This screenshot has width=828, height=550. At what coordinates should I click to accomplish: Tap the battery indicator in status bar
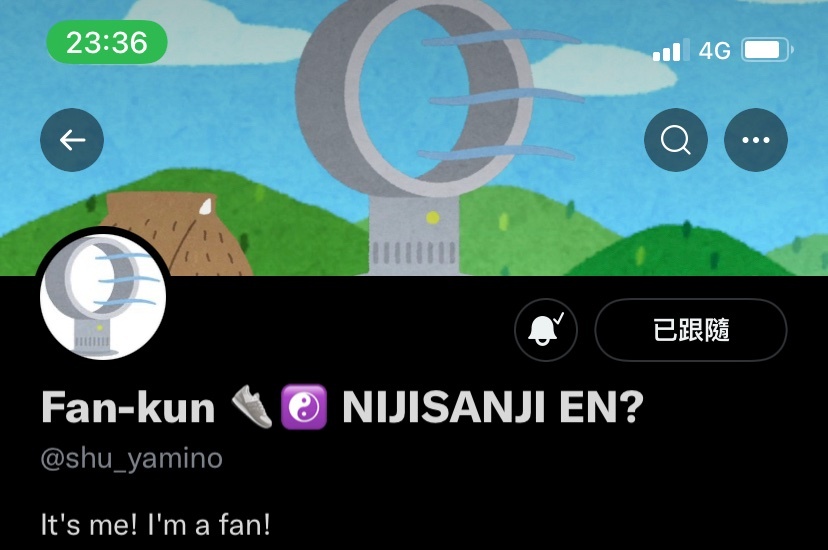[767, 50]
